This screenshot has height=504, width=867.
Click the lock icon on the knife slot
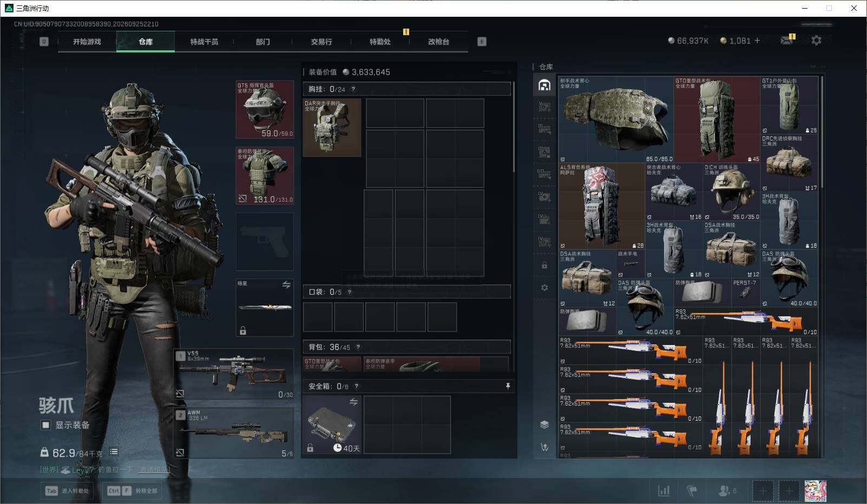point(242,330)
